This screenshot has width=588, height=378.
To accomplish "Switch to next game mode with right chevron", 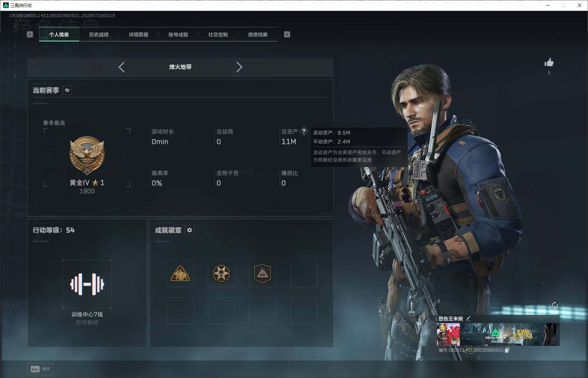I will click(x=239, y=67).
